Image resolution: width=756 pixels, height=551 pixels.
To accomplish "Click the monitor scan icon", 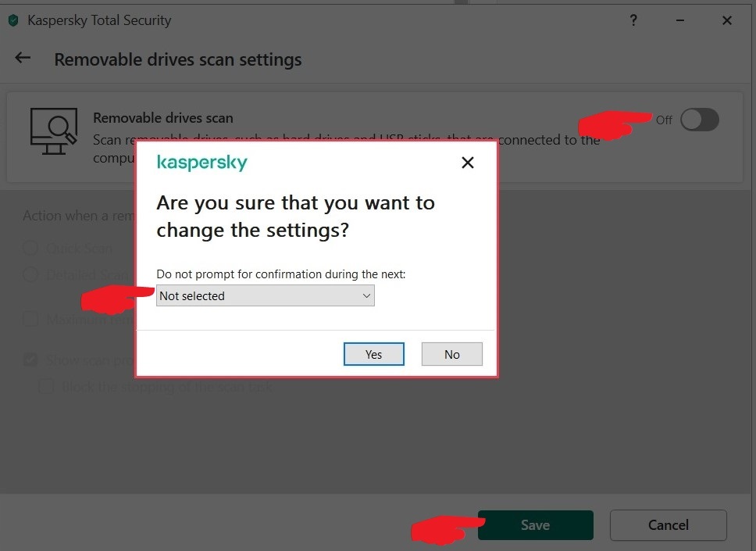I will click(x=54, y=131).
